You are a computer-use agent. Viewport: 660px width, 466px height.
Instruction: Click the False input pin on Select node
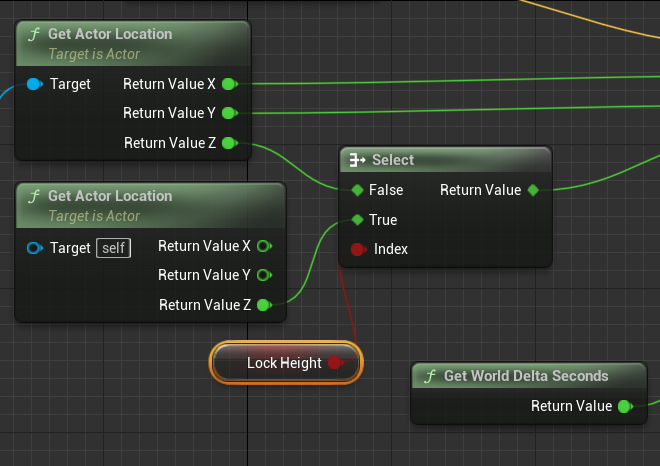[357, 190]
